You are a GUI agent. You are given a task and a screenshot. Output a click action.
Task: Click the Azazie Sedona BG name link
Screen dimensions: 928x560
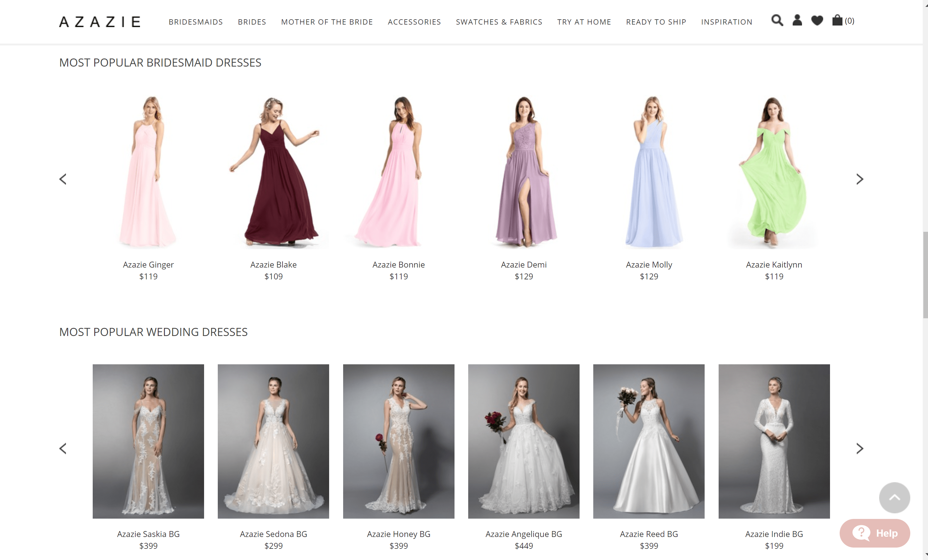click(x=273, y=534)
